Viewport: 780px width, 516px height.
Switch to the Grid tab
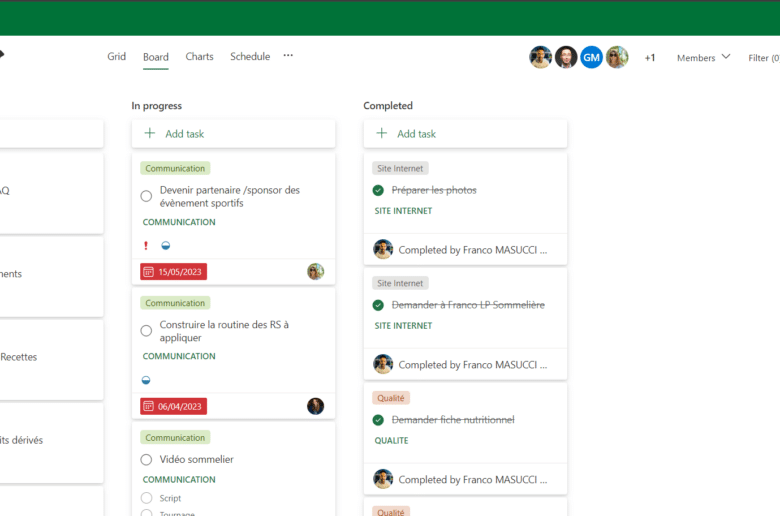tap(117, 56)
